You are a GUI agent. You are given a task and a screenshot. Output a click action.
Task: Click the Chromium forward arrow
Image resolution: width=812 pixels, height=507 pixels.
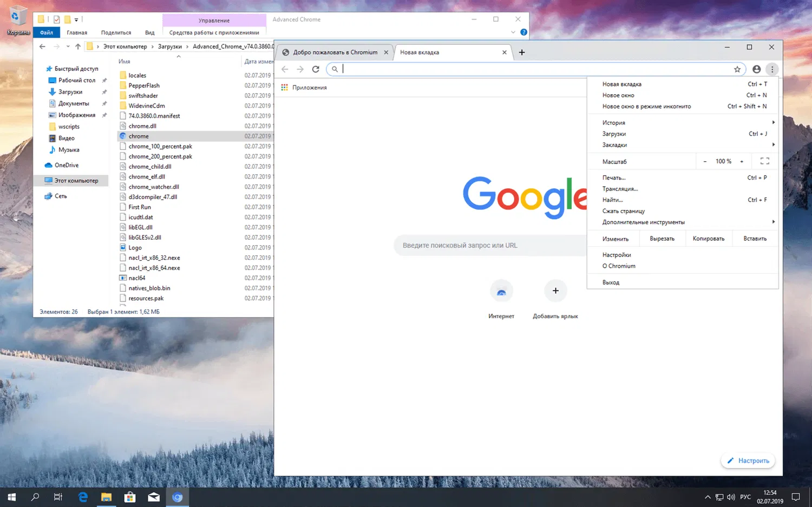click(300, 69)
